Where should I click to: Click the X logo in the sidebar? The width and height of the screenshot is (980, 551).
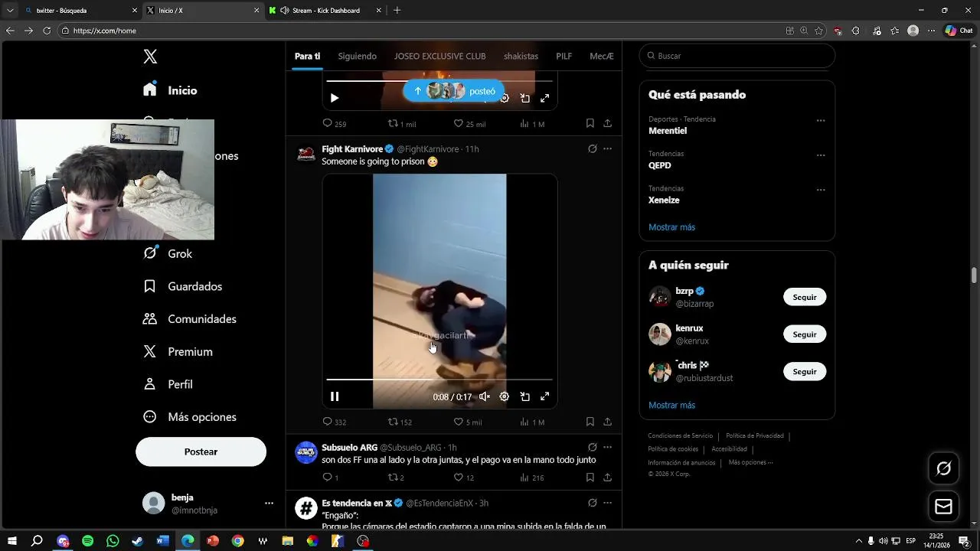pos(150,57)
